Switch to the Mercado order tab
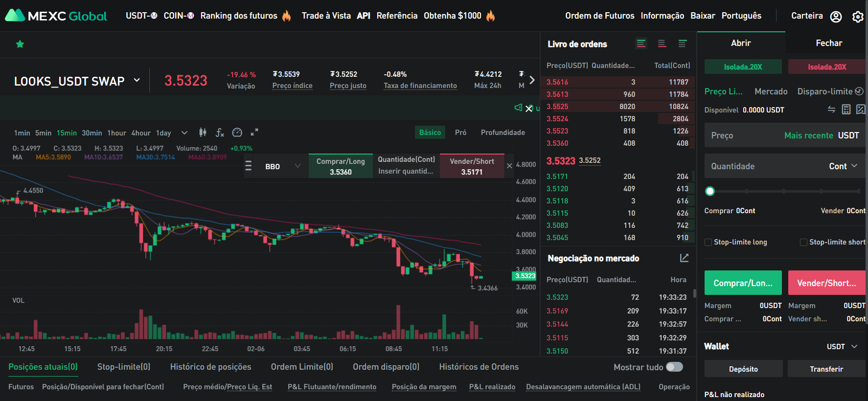This screenshot has height=401, width=868. (x=771, y=91)
